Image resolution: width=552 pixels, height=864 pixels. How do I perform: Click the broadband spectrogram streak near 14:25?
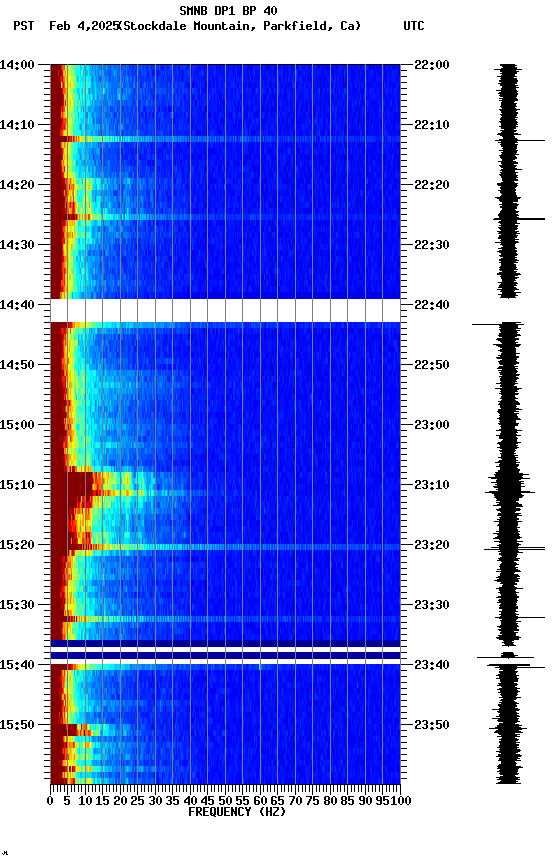point(225,217)
